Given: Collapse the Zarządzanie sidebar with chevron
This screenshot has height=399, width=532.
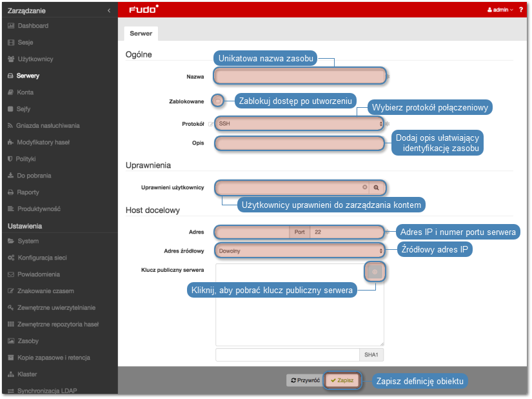Looking at the screenshot, I should [109, 10].
